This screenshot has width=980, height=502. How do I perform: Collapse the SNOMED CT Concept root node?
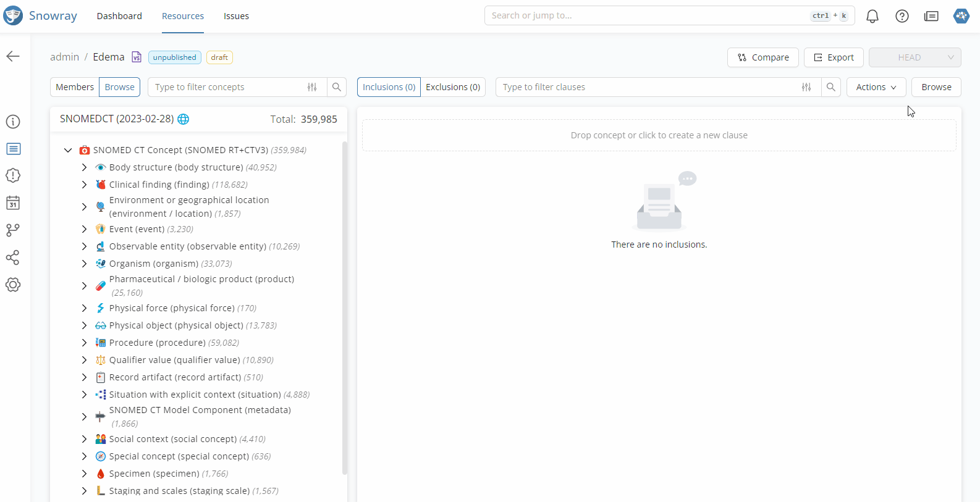[68, 150]
